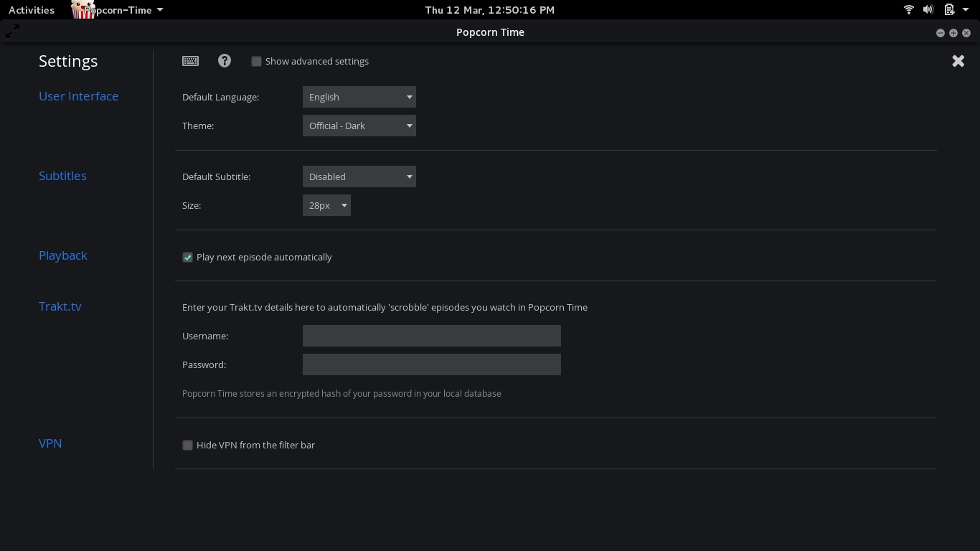This screenshot has height=551, width=980.
Task: Click the Wi-Fi icon in system tray
Action: pyautogui.click(x=908, y=10)
